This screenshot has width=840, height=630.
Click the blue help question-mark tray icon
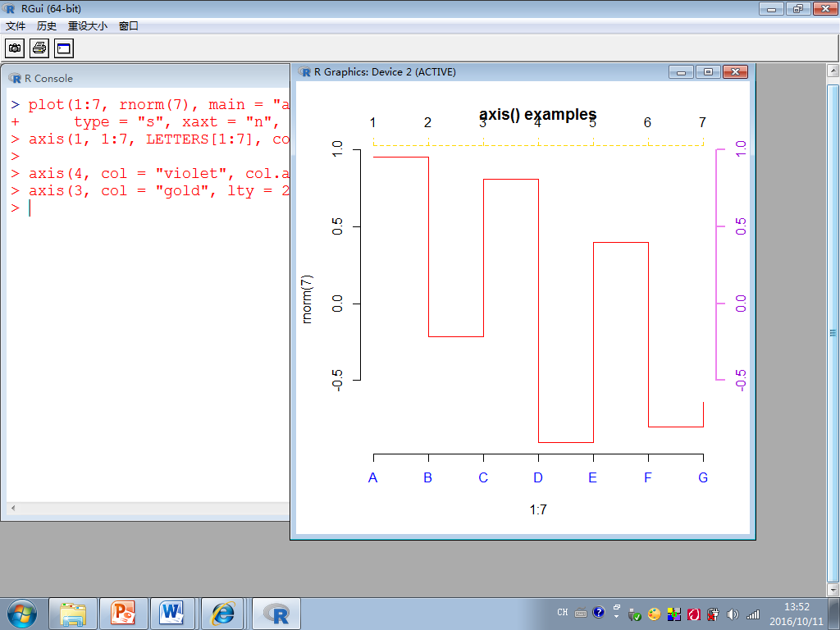(599, 612)
